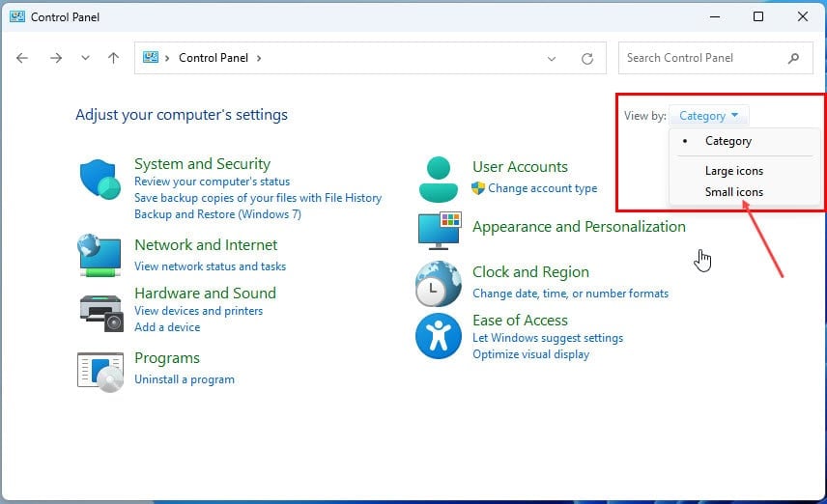
Task: Maximize the Control Panel window
Action: coord(758,16)
